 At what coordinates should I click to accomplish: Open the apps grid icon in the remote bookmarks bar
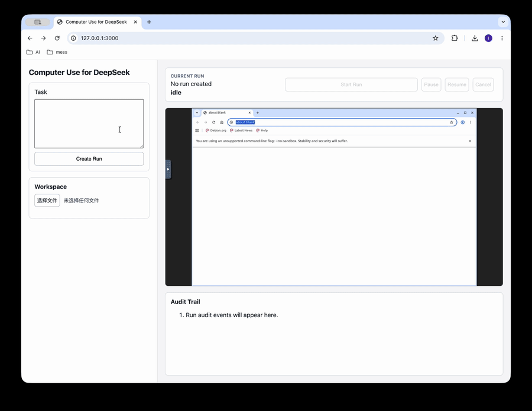(x=197, y=131)
